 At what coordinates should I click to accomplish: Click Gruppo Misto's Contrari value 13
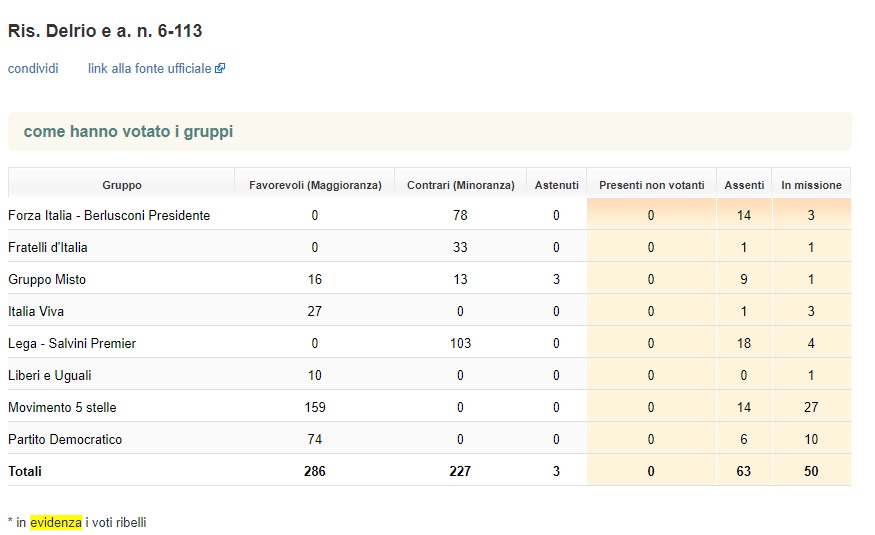[x=460, y=279]
